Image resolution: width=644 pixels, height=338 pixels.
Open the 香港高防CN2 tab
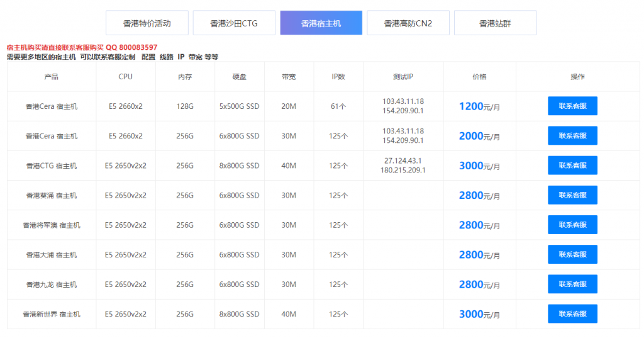coord(408,23)
